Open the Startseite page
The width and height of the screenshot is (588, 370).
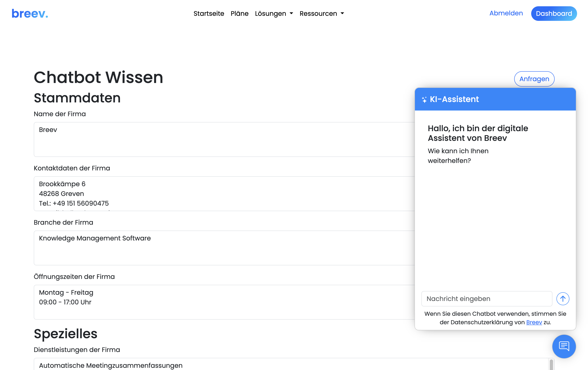[209, 13]
